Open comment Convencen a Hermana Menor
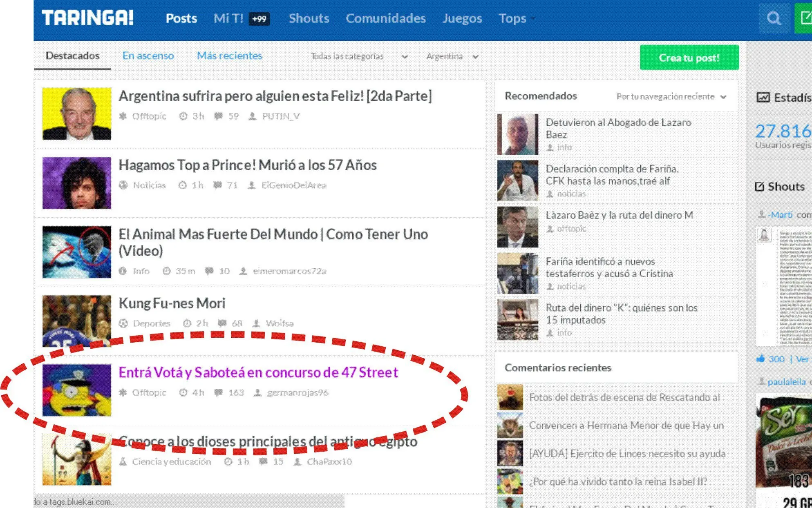The height and width of the screenshot is (508, 812). point(626,426)
